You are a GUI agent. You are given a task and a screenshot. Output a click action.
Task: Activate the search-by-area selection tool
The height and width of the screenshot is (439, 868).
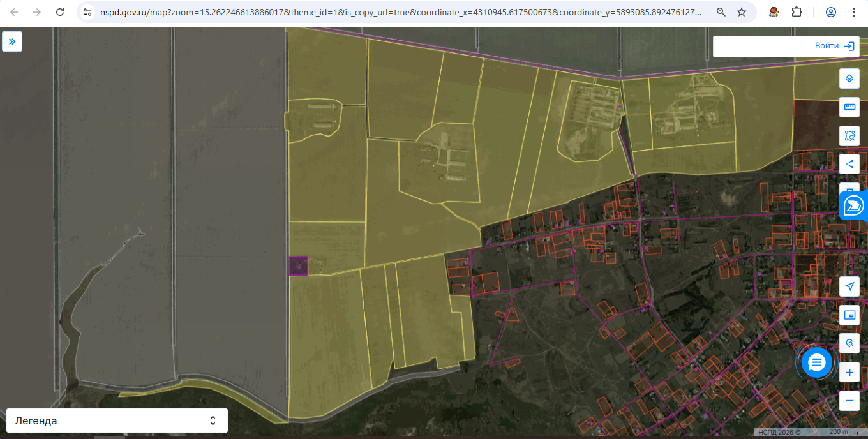tap(849, 135)
